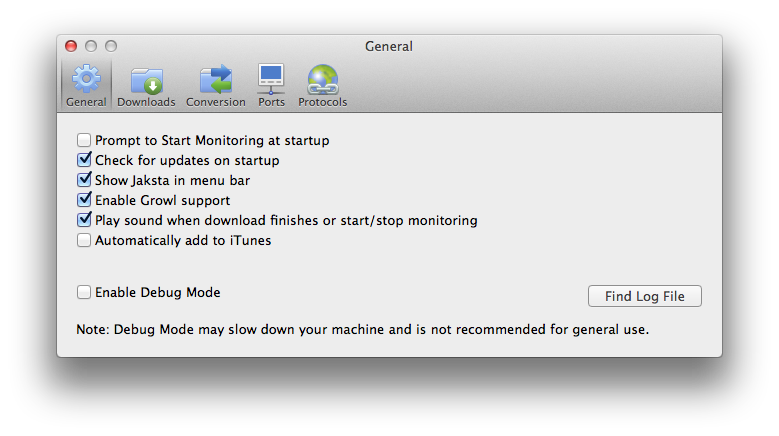Enable Prompt to Start Monitoring at startup

[x=84, y=141]
